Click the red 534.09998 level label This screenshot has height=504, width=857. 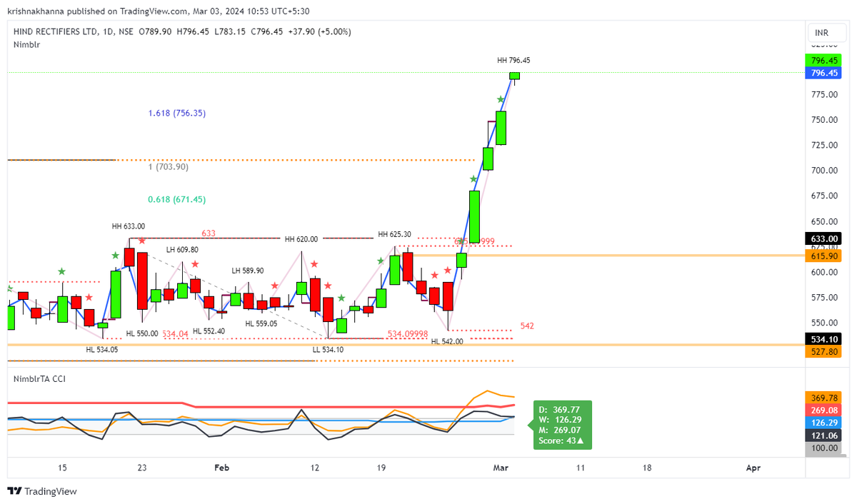pyautogui.click(x=408, y=333)
